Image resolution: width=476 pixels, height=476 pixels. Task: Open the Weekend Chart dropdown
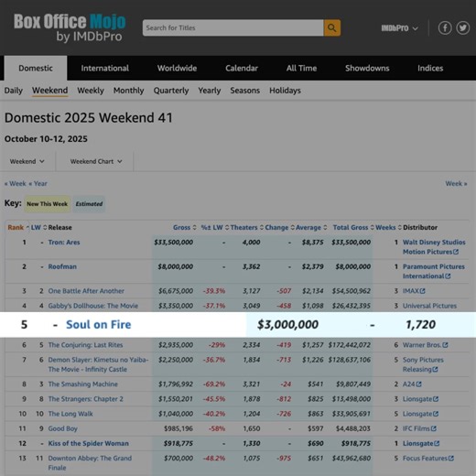[x=96, y=161]
